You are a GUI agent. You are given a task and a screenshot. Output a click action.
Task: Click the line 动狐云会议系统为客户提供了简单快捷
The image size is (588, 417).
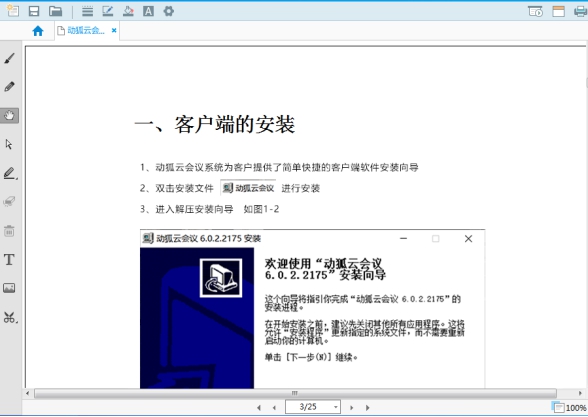pos(279,167)
